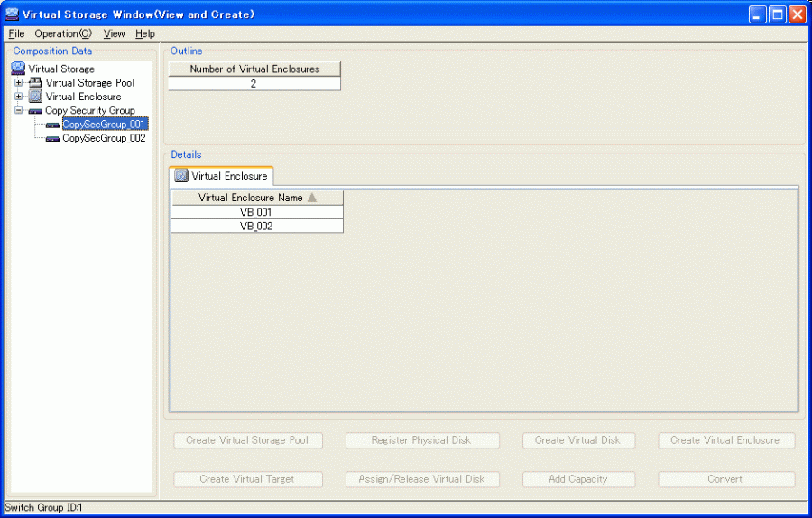This screenshot has height=518, width=812.
Task: Expand the Virtual Enclosure tree node
Action: (x=18, y=97)
